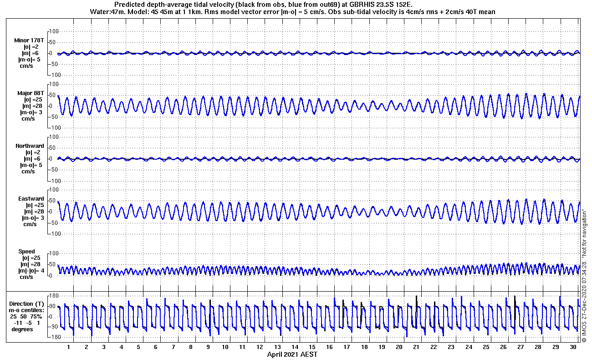The width and height of the screenshot is (592, 364).
Task: Click day '30' on the date axis
Action: point(572,347)
